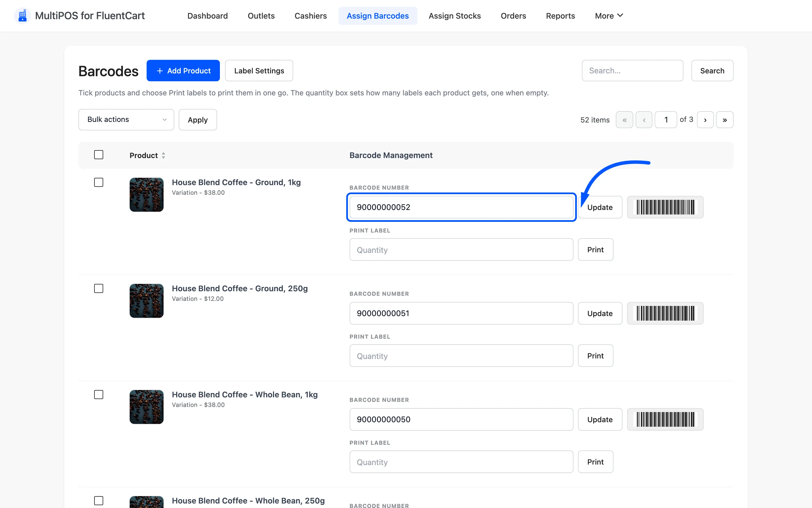
Task: Tick the select-all checkbox in table header
Action: point(99,155)
